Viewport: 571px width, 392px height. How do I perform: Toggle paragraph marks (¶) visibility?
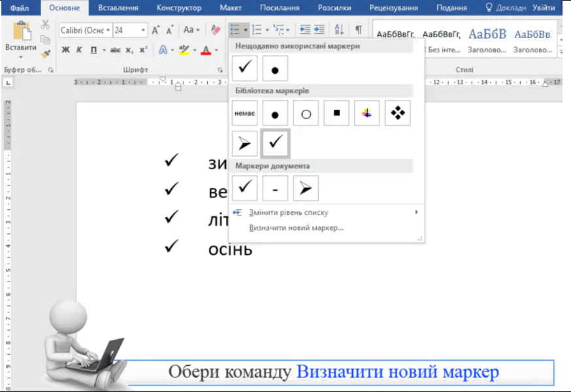358,30
